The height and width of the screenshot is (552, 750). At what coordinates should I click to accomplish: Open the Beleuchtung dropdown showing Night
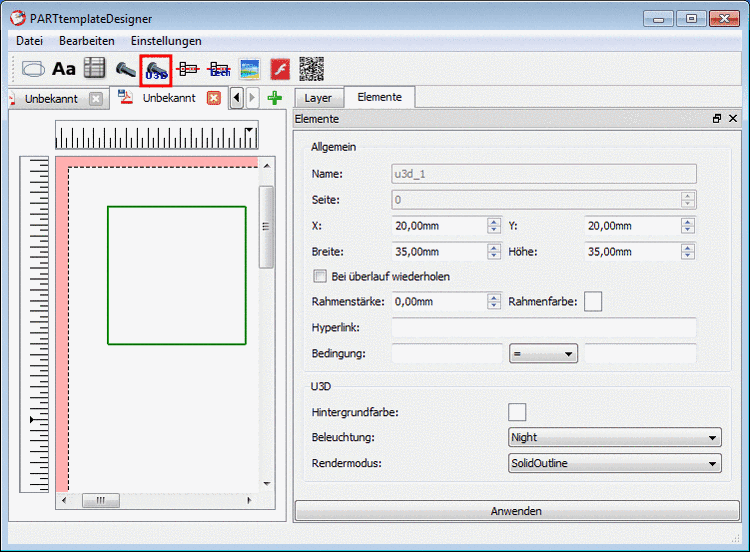click(x=614, y=437)
